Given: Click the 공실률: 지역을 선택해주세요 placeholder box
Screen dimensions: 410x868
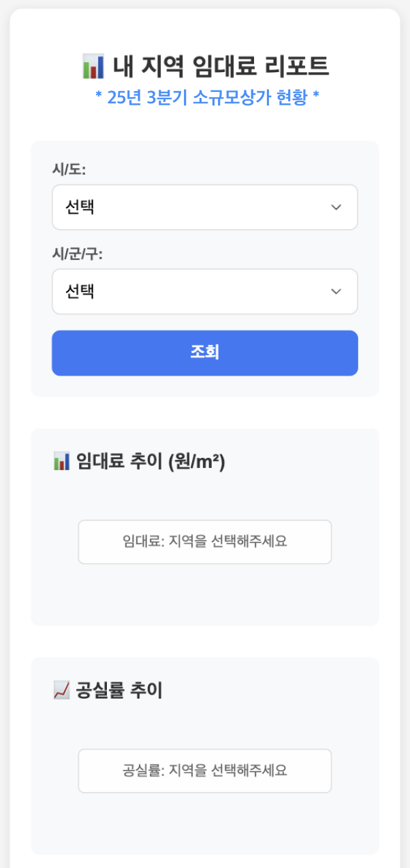Looking at the screenshot, I should click(x=204, y=771).
